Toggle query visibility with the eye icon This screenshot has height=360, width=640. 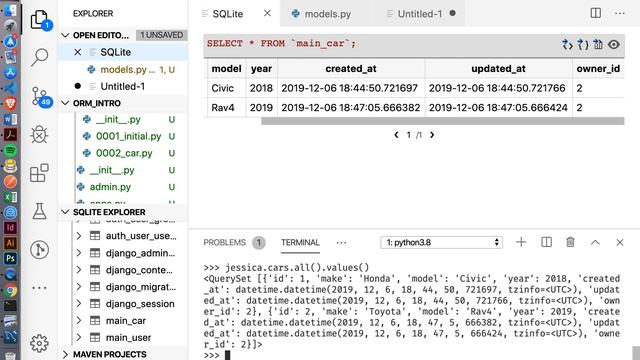tap(613, 44)
